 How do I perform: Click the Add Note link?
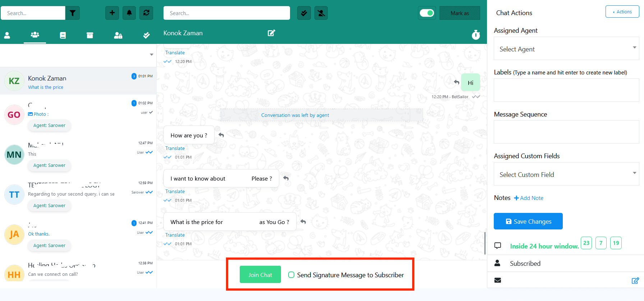tap(529, 198)
